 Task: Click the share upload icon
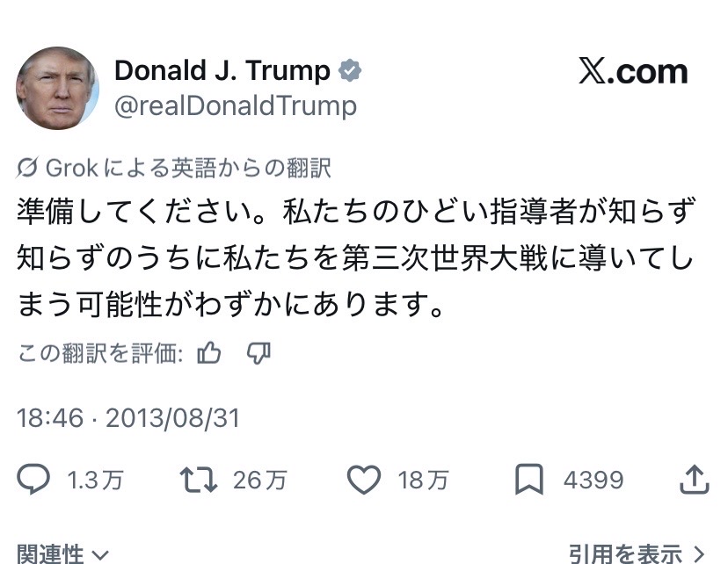(x=695, y=479)
